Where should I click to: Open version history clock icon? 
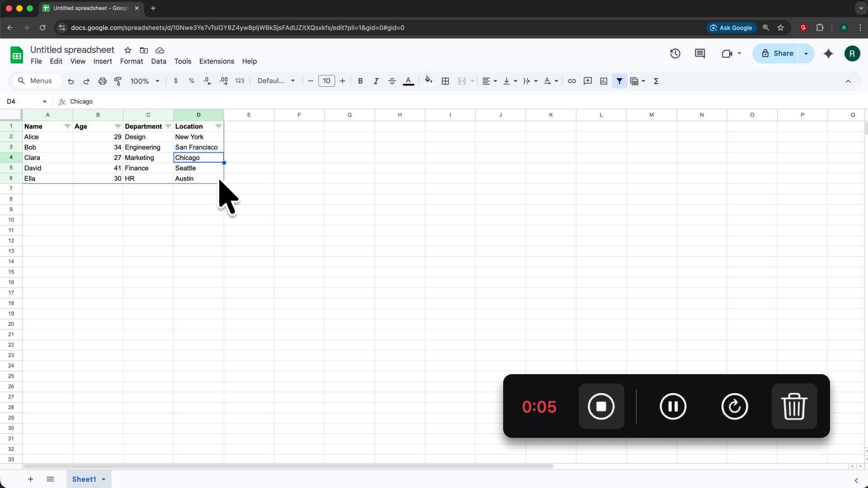pyautogui.click(x=675, y=53)
